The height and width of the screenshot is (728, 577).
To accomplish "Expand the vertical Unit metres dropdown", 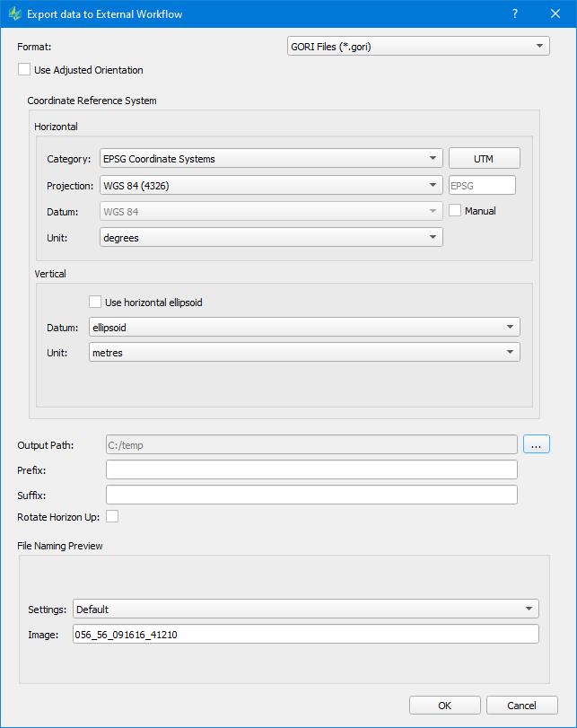I will coord(303,353).
